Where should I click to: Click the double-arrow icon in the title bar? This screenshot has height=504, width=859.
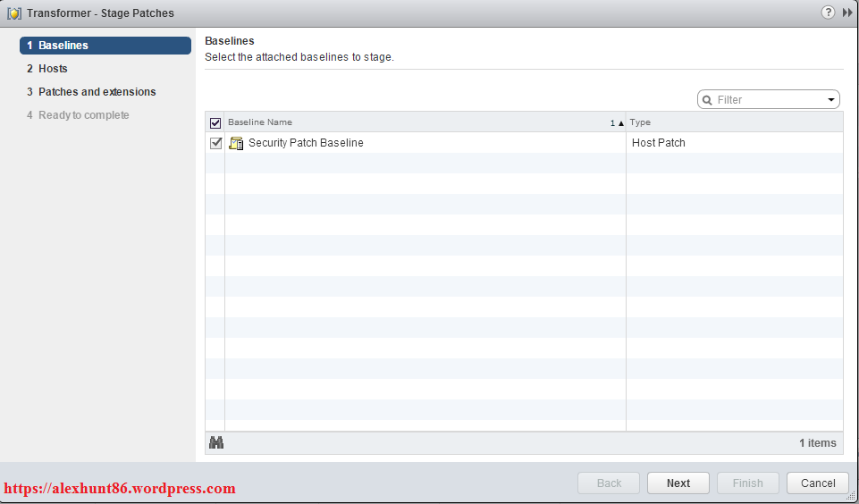coord(846,13)
